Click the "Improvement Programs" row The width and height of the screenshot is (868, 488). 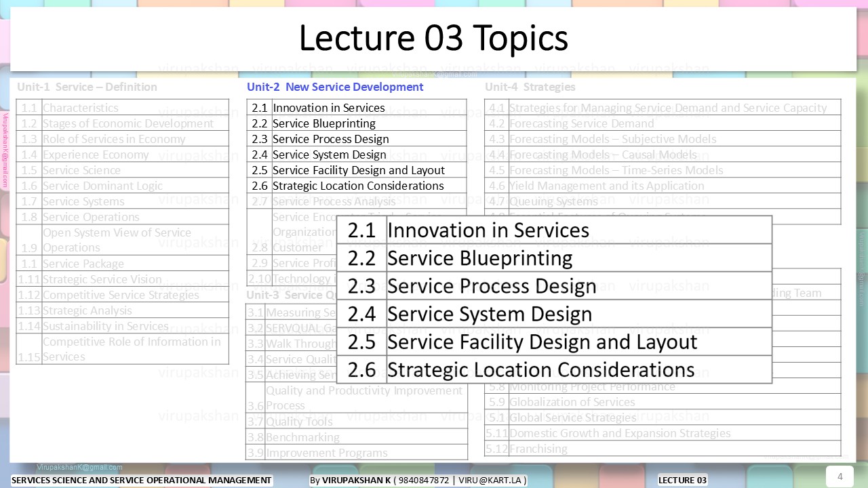click(x=357, y=453)
